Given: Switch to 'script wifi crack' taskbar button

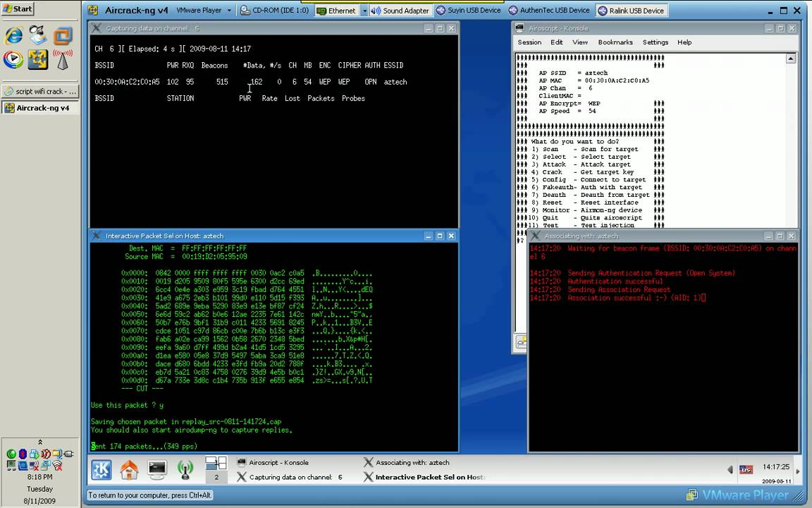Looking at the screenshot, I should tap(40, 91).
